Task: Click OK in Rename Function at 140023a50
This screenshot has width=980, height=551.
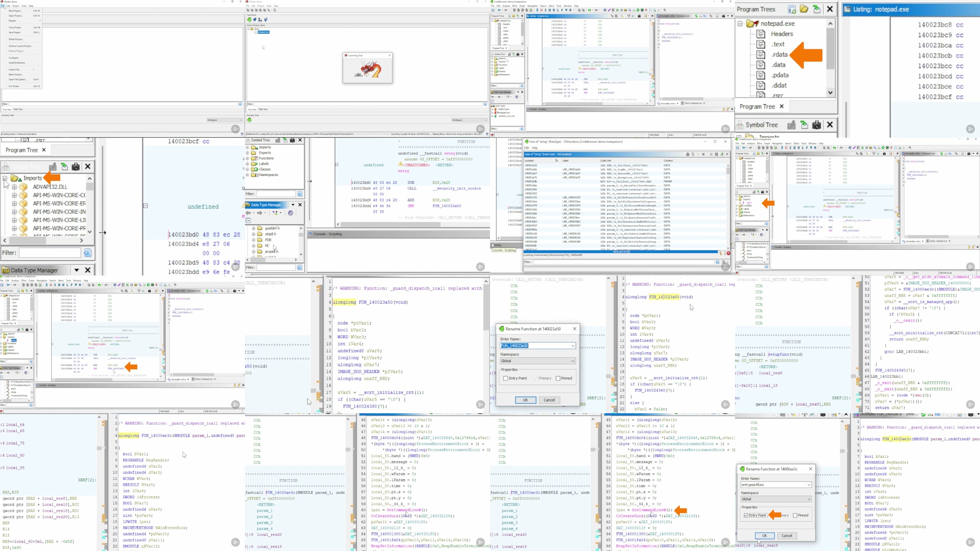Action: pos(526,400)
